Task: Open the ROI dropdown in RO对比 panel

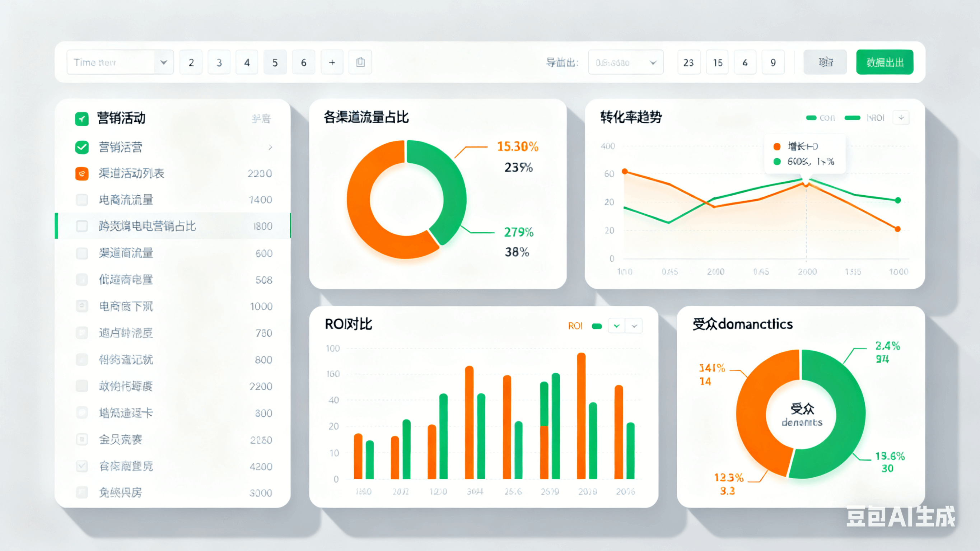Action: click(617, 326)
